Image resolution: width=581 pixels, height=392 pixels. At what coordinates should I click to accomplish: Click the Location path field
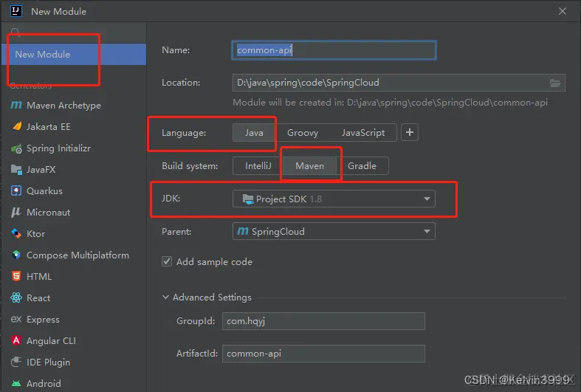click(399, 83)
